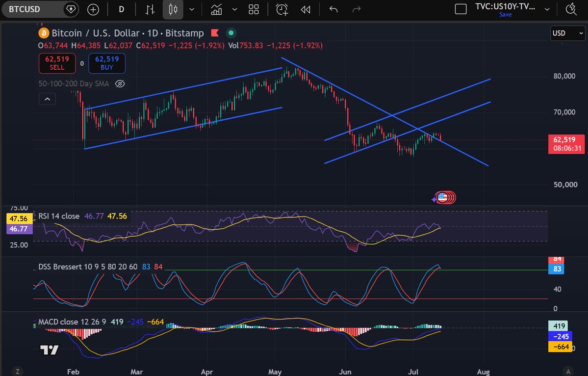Click the 419 MACD histogram value tag
The height and width of the screenshot is (376, 588).
(x=559, y=326)
